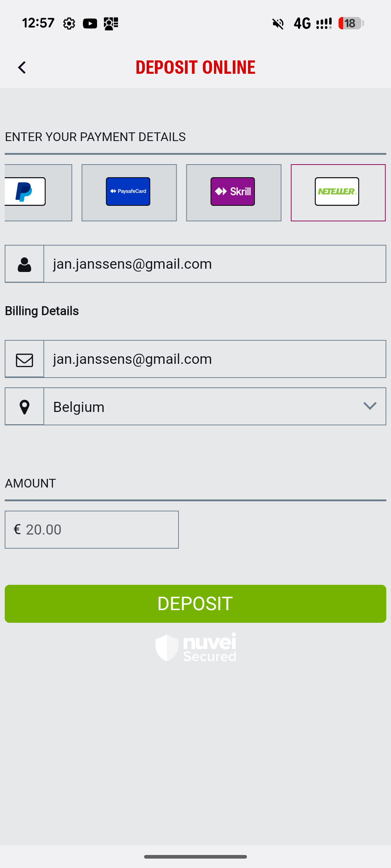
Task: Enter amount in the euro field
Action: [x=98, y=530]
